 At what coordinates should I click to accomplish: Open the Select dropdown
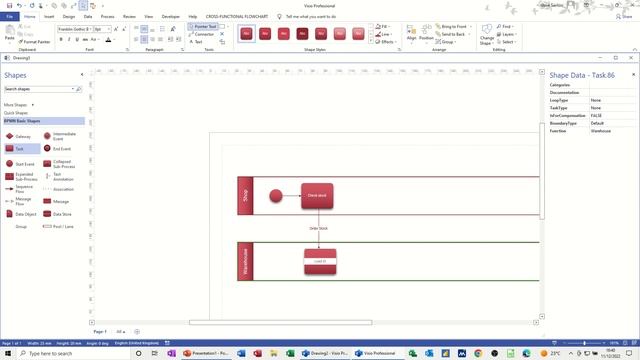(x=507, y=42)
